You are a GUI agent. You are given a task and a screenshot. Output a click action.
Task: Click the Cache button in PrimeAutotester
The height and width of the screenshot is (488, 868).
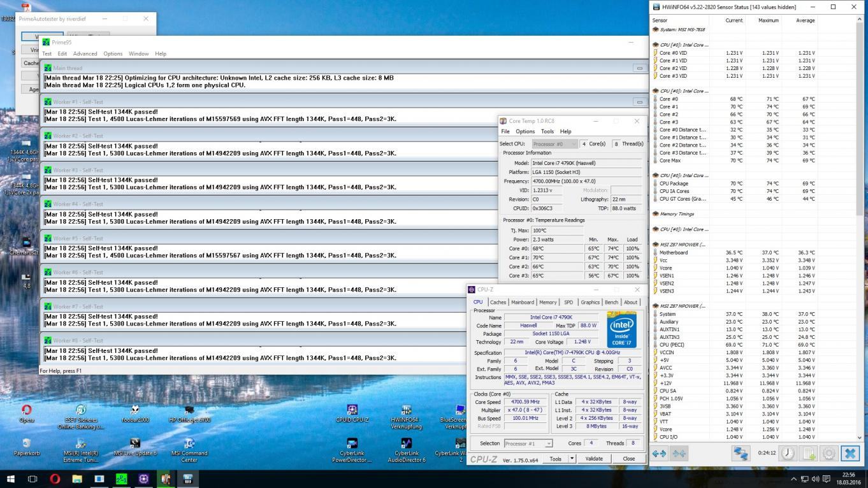pyautogui.click(x=31, y=63)
